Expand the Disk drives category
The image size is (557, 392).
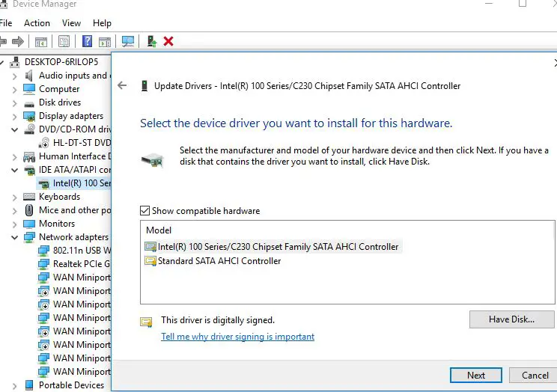tap(14, 103)
